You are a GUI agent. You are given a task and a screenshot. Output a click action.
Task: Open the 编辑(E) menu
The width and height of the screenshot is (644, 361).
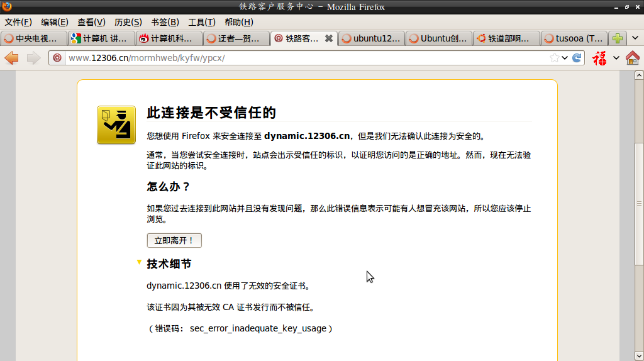click(55, 22)
